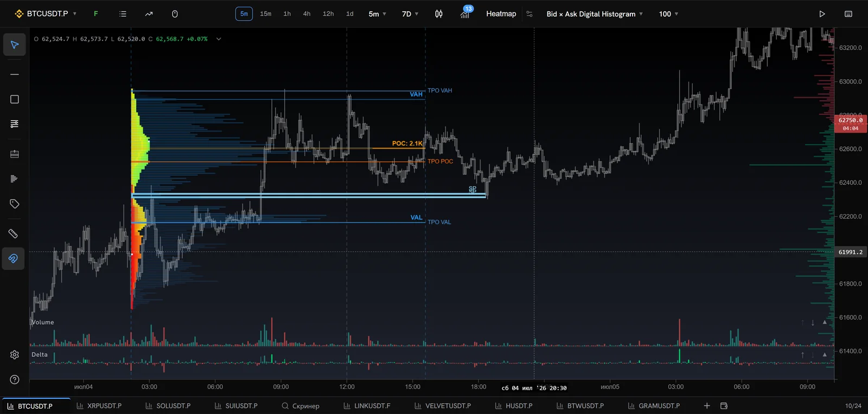Open the 7D range dropdown

pos(410,14)
